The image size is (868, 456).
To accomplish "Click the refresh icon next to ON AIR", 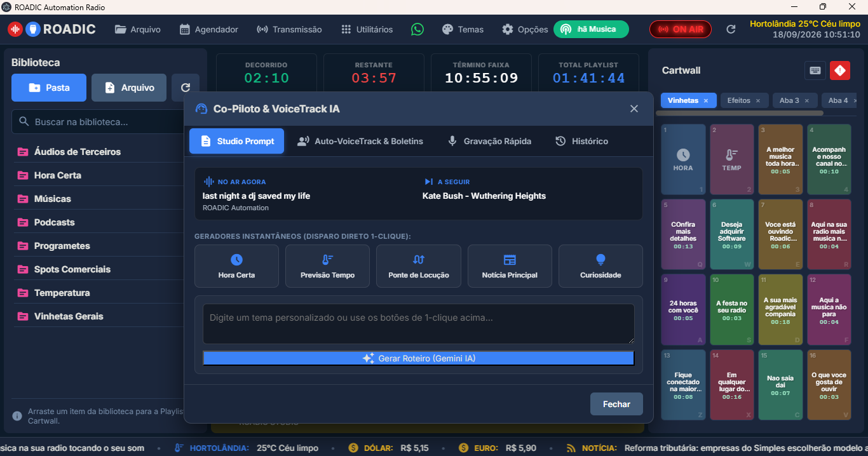I will coord(731,29).
